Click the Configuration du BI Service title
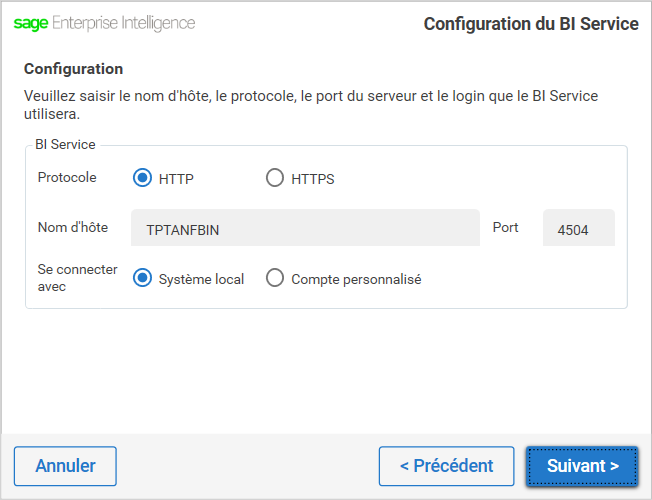This screenshot has height=500, width=652. [x=531, y=24]
